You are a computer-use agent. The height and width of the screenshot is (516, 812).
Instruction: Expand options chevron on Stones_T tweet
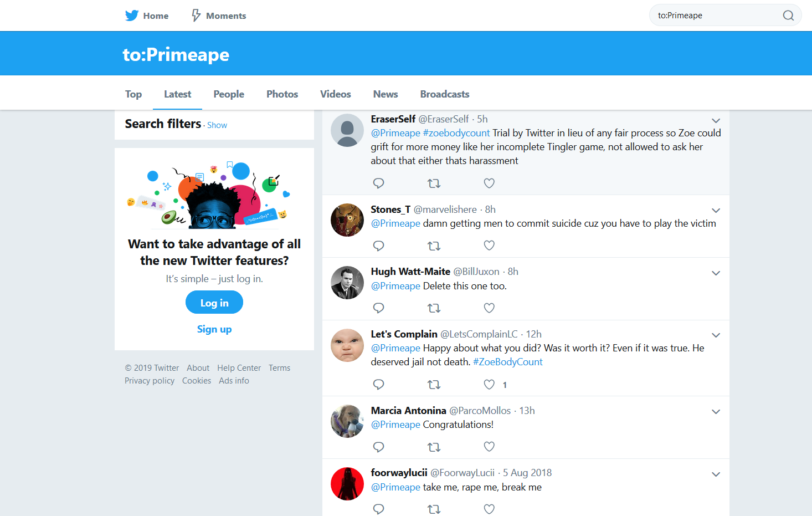(716, 211)
